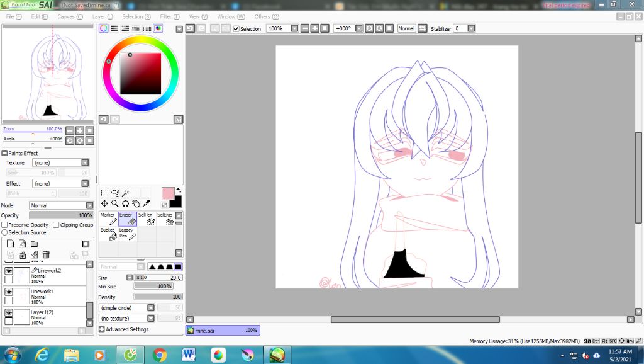Viewport: 644px width, 364px height.
Task: Collapse the Paints Effect section
Action: pyautogui.click(x=4, y=153)
